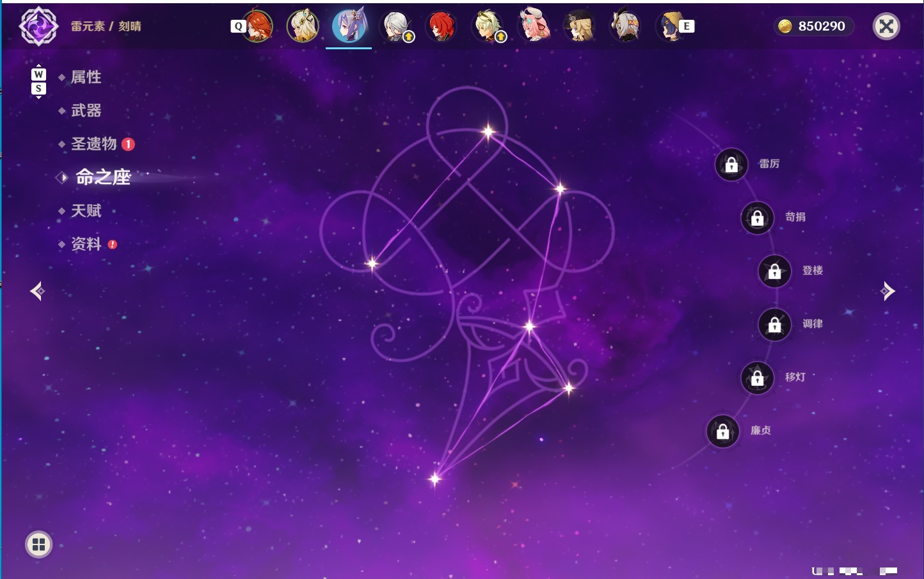Switch to the 武器 weapon menu
Viewport: 924px width, 579px height.
pos(86,111)
